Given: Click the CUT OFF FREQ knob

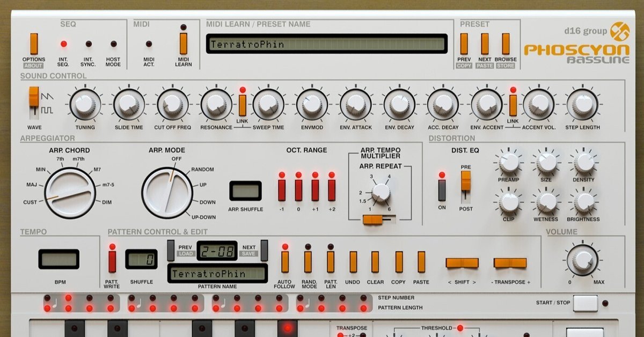Looking at the screenshot, I should coord(173,104).
